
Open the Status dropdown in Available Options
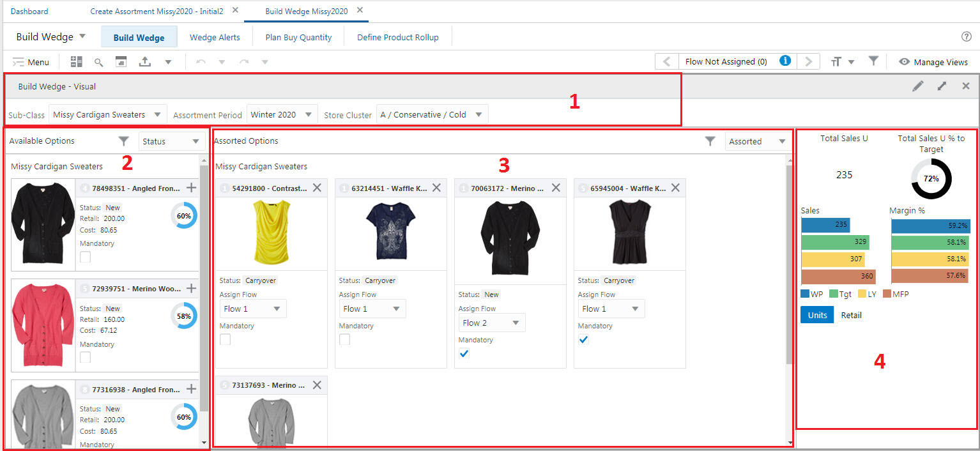click(x=171, y=141)
